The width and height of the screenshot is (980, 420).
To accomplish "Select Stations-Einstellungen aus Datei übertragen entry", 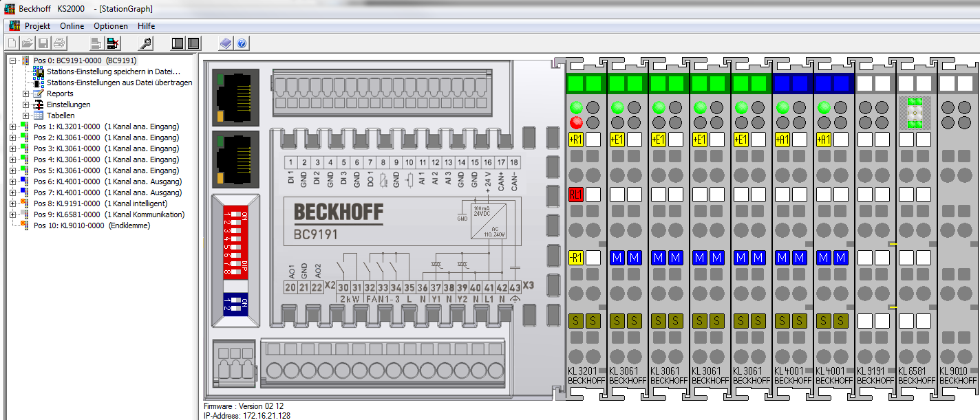I will pos(120,82).
